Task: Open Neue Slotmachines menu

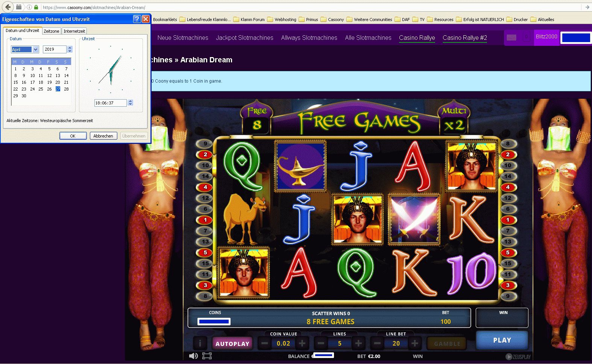Action: 183,38
